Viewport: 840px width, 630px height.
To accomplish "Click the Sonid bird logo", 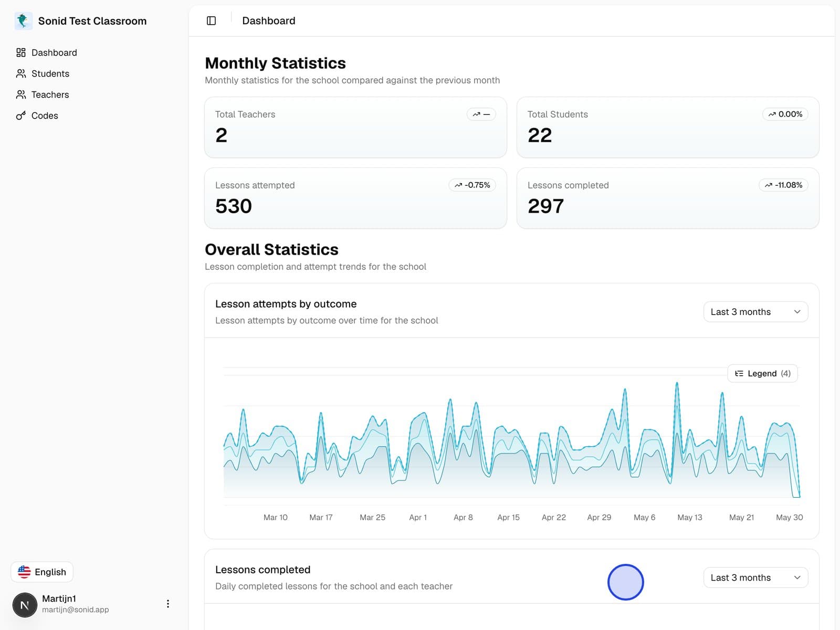I will click(x=23, y=20).
